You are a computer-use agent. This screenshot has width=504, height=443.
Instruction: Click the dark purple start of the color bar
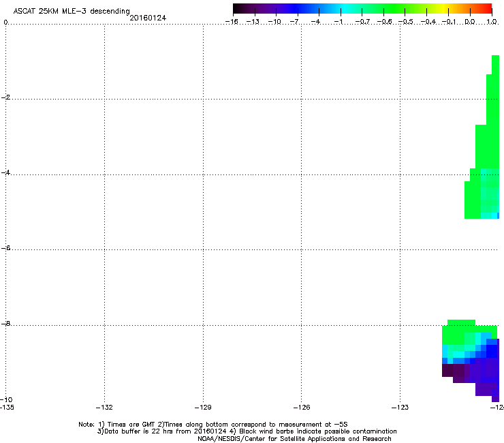238,9
